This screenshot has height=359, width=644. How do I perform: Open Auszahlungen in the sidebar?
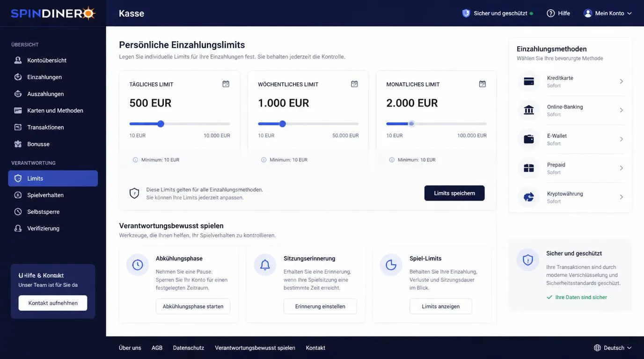point(53,94)
